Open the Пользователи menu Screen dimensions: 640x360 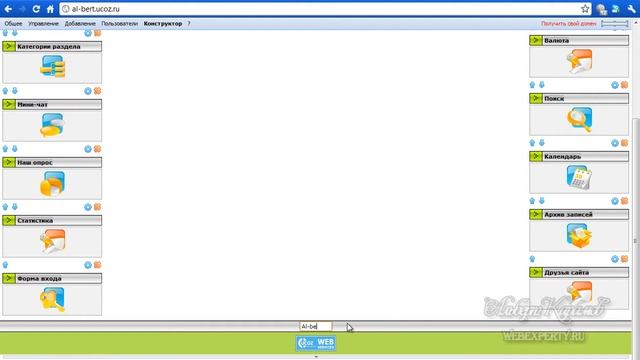click(119, 24)
